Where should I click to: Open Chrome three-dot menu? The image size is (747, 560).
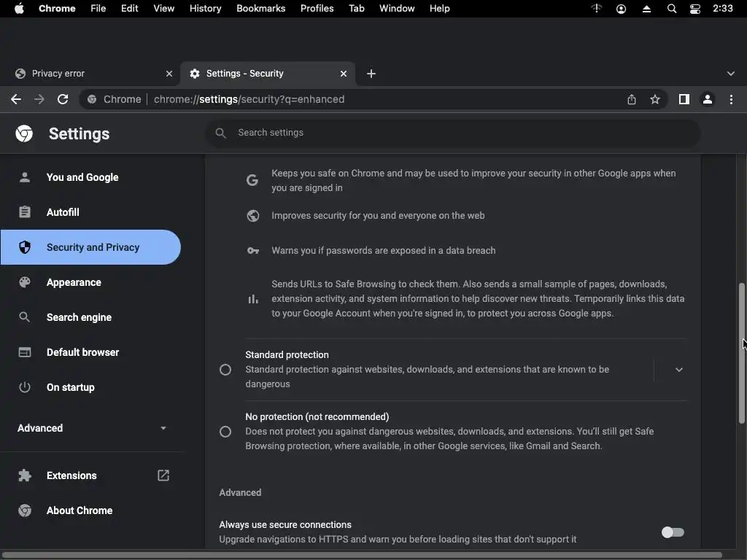coord(732,99)
